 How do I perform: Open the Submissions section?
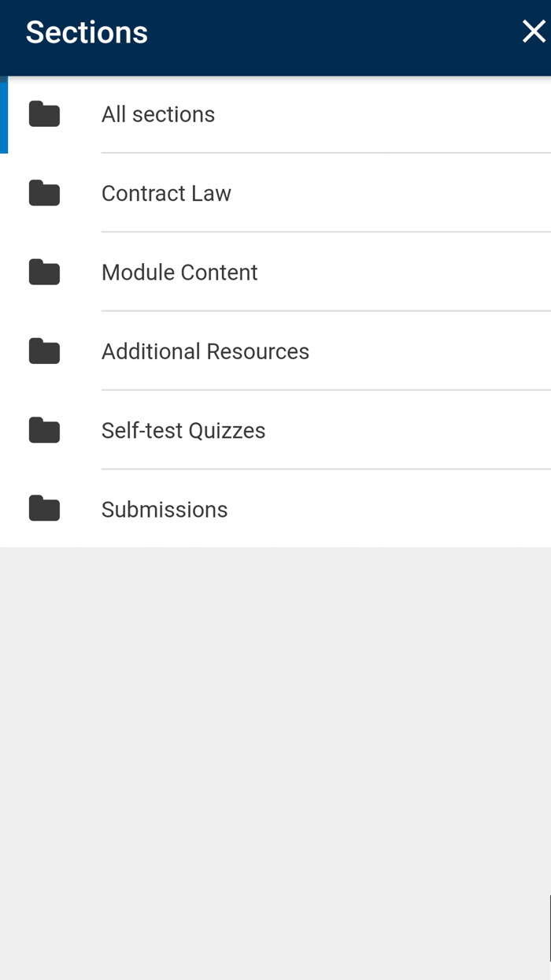tap(164, 509)
